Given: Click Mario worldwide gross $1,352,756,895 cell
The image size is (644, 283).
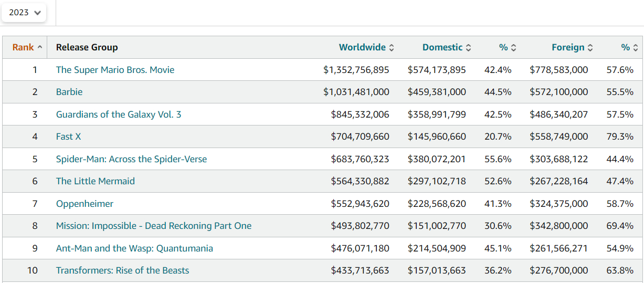Looking at the screenshot, I should 356,70.
